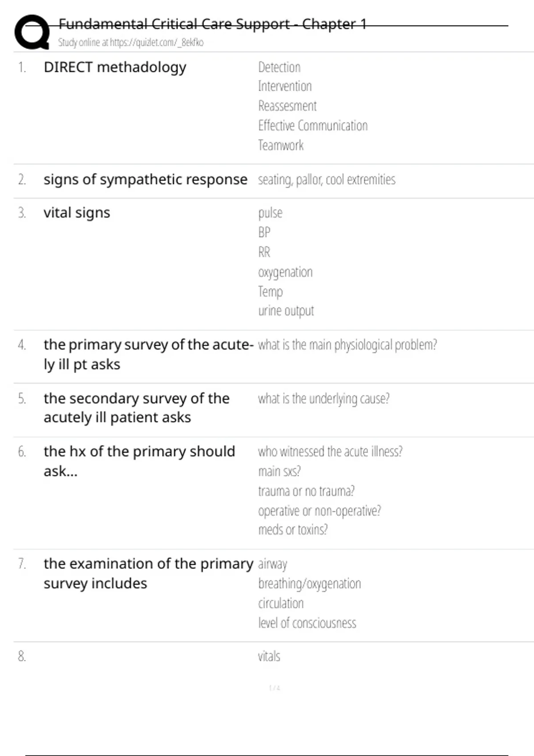Click 'Effective Communication' in the DIRECT definition
This screenshot has width=534, height=756.
[313, 125]
